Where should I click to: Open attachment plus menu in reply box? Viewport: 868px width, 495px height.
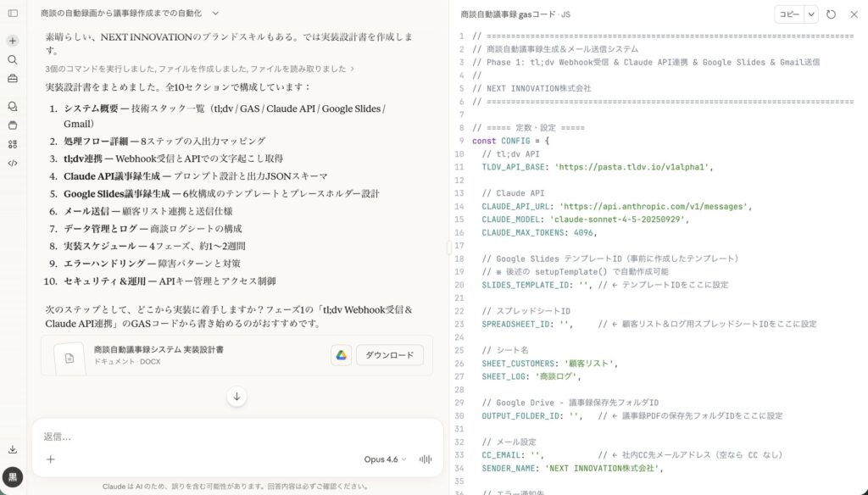(51, 459)
